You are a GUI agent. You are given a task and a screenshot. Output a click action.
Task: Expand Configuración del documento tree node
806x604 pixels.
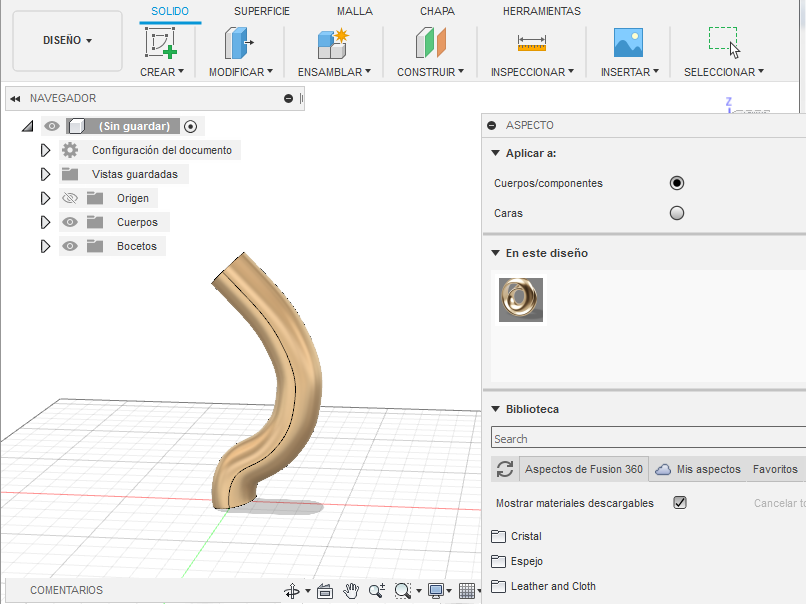(45, 150)
